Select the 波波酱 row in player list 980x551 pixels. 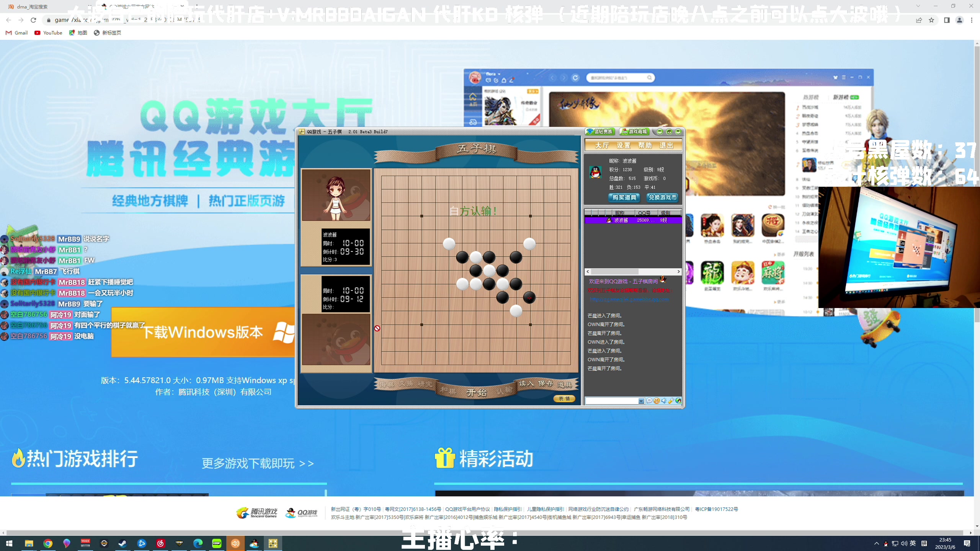pyautogui.click(x=633, y=220)
